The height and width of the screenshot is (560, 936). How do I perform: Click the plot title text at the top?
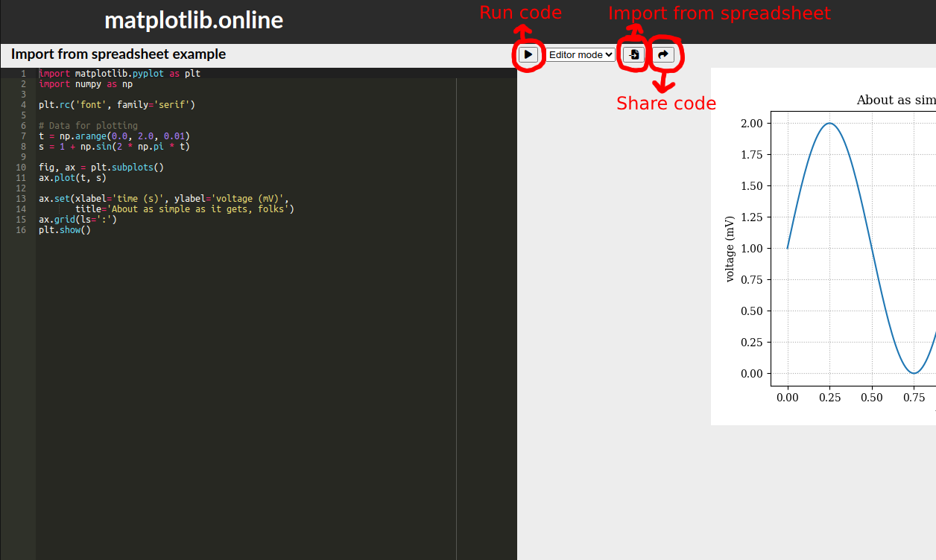click(x=894, y=100)
